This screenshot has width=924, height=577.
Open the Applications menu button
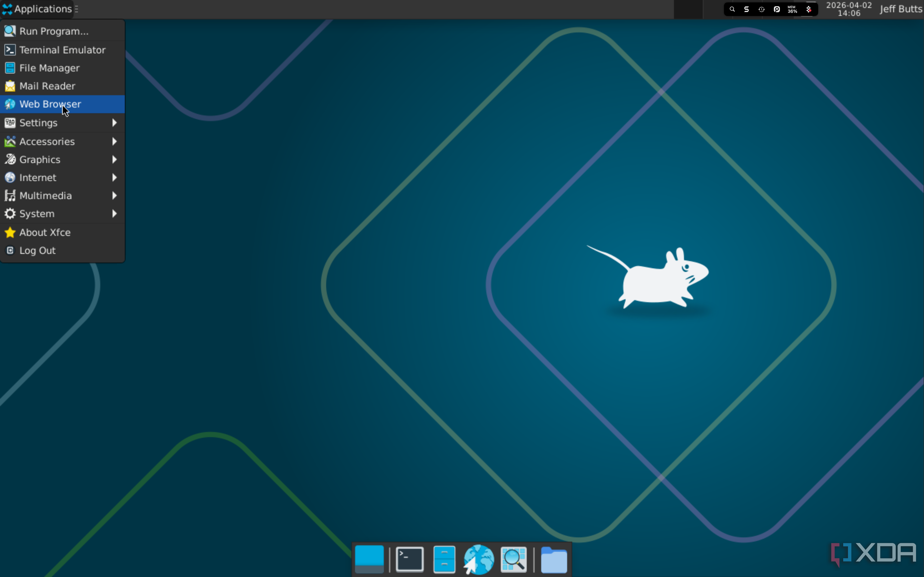(x=37, y=9)
